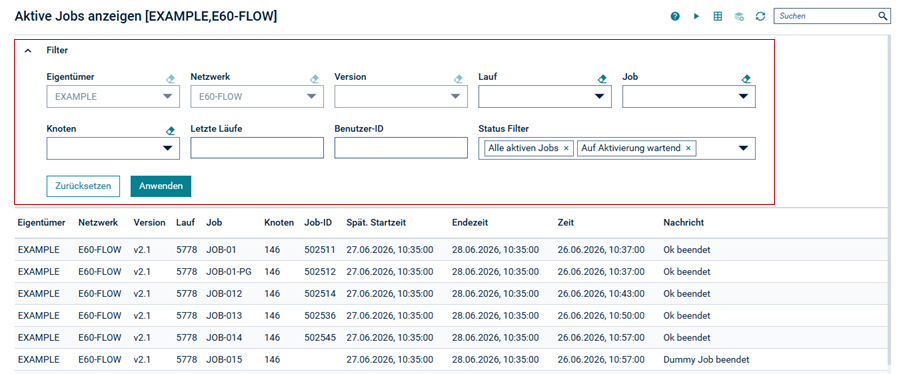
Task: Select the JOB-014 cell
Action: tap(224, 338)
